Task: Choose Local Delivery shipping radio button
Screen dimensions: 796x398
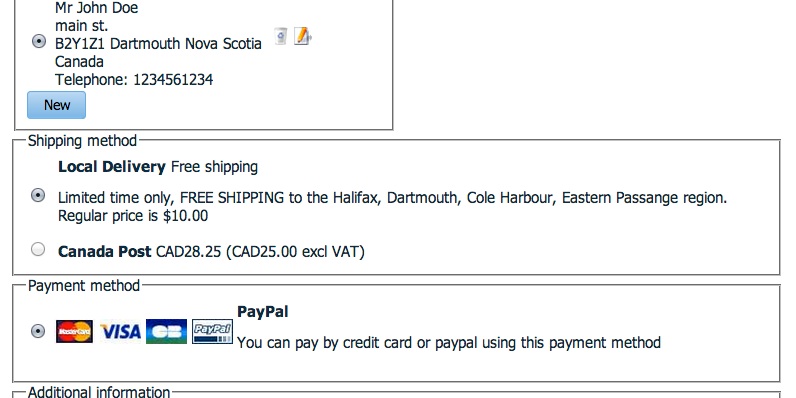Action: 38,195
